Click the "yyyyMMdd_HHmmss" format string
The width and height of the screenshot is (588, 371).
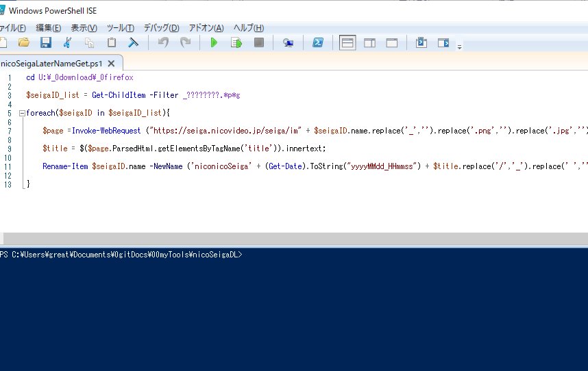click(381, 166)
